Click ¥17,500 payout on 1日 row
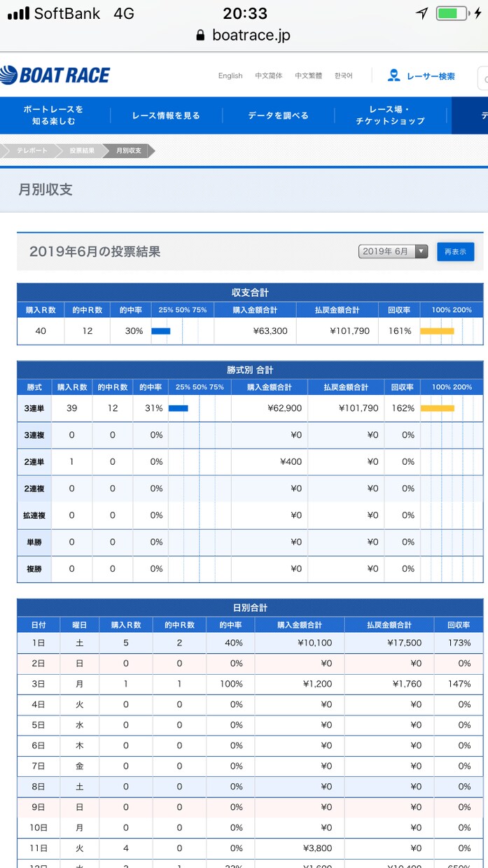The image size is (488, 868). [405, 643]
